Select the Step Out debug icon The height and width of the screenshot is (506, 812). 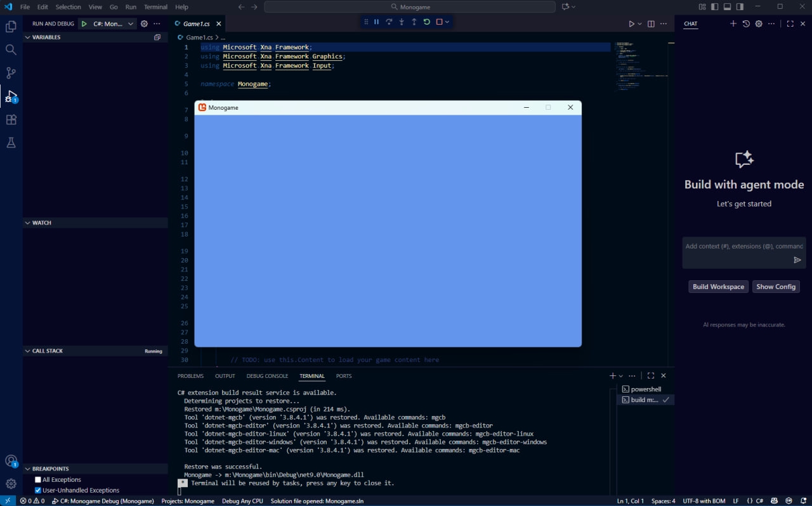pos(414,21)
